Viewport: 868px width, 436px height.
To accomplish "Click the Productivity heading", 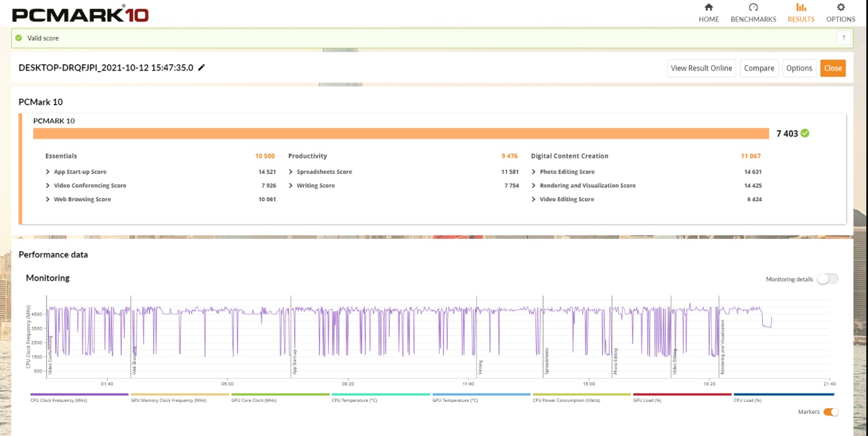I will (308, 156).
